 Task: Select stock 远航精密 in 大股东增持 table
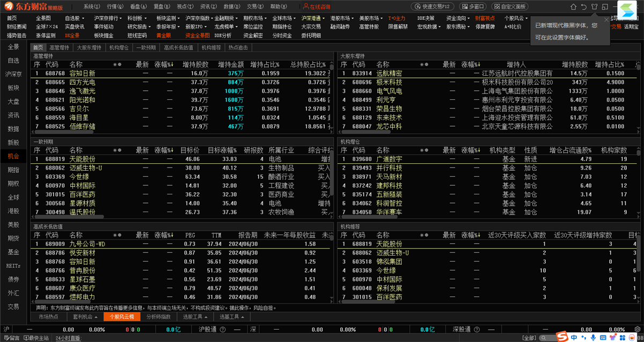point(389,73)
